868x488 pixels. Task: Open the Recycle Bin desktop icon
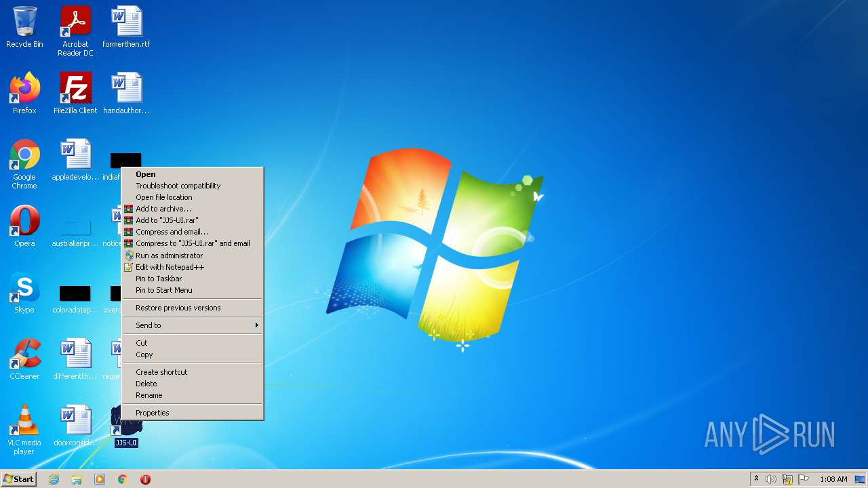point(24,27)
